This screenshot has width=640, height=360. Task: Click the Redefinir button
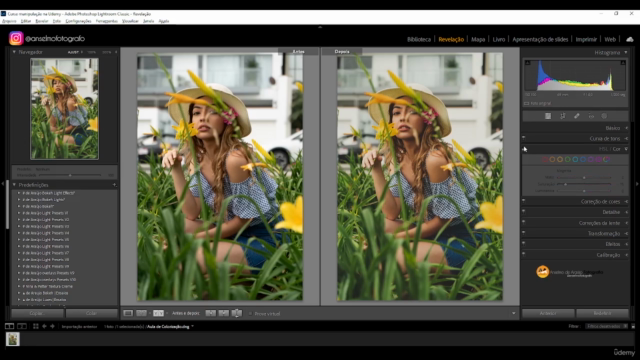[x=602, y=313]
